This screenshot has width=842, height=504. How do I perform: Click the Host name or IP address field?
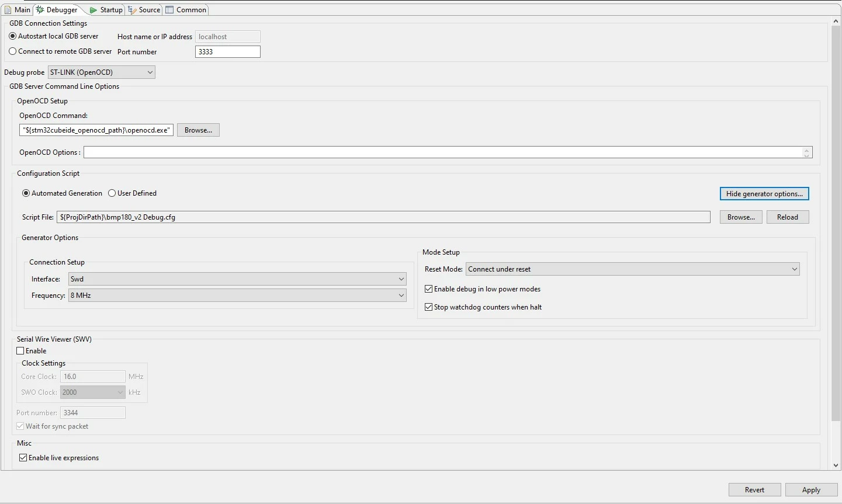coord(227,37)
